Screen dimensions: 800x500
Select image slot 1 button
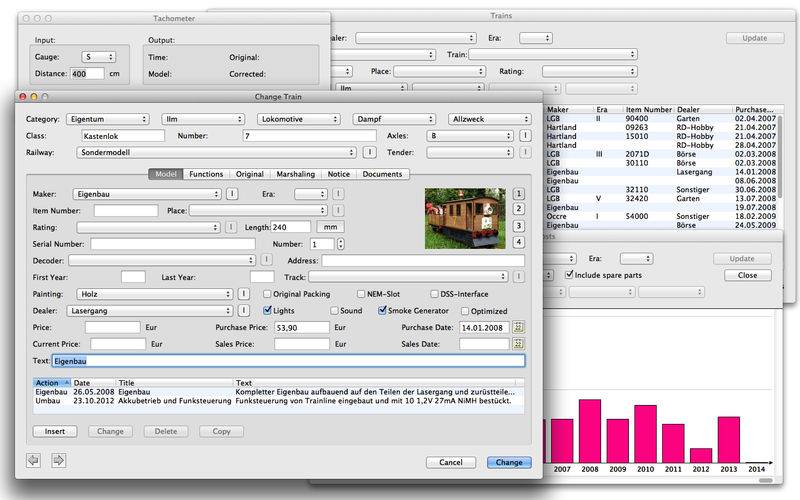point(518,193)
